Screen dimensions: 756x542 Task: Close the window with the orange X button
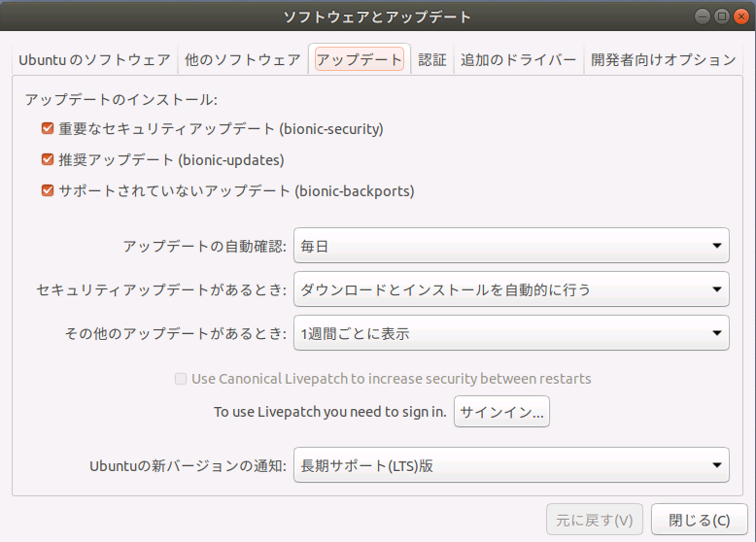tap(740, 17)
